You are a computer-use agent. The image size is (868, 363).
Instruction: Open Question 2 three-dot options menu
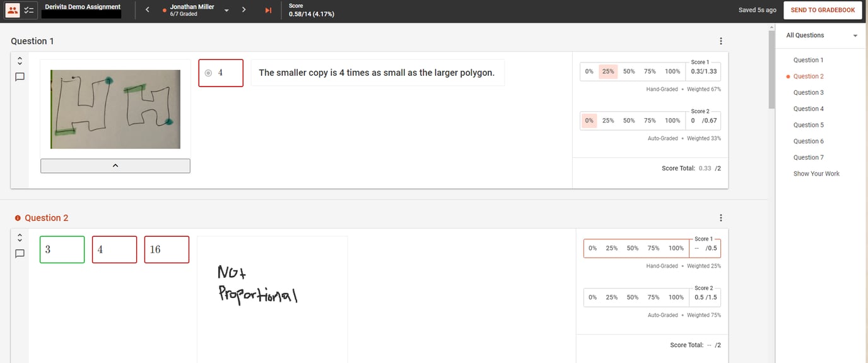click(721, 218)
